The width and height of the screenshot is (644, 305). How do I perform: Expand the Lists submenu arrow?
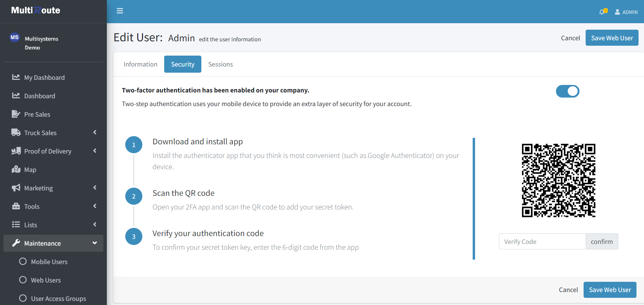click(x=95, y=224)
